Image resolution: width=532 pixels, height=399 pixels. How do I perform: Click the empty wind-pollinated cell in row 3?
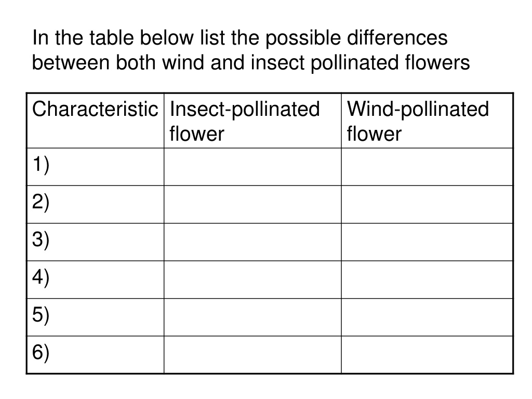[427, 242]
